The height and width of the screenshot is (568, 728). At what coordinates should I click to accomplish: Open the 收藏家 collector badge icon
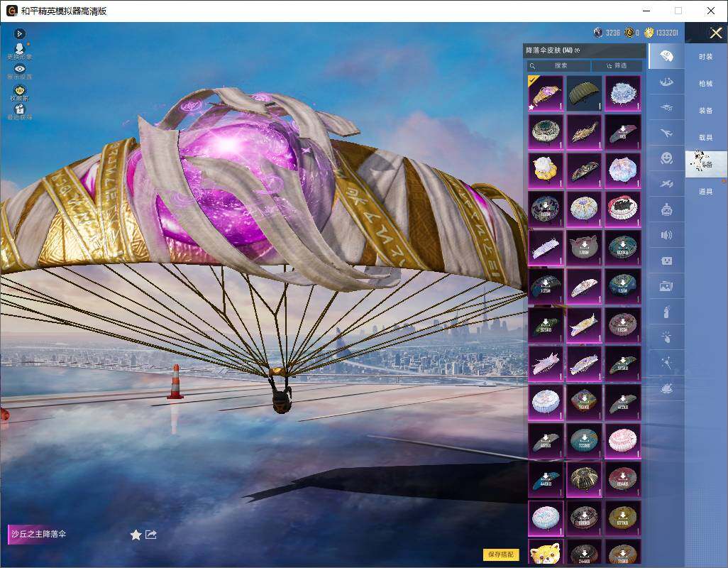click(x=19, y=93)
